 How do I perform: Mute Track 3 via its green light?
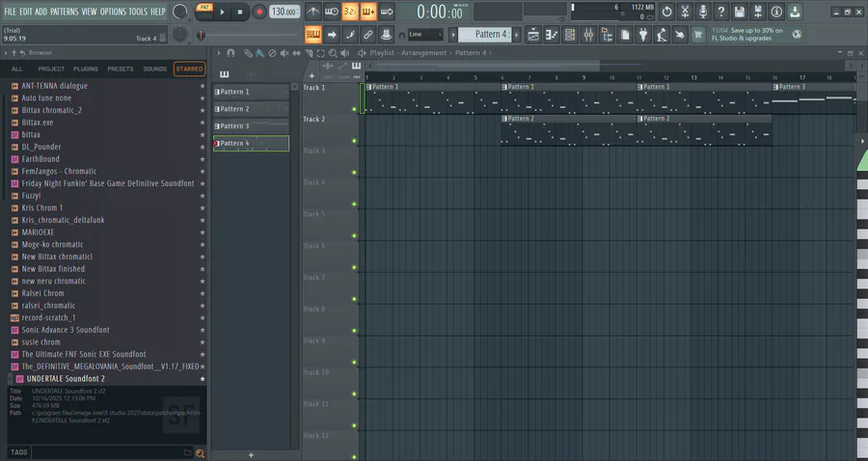point(354,172)
